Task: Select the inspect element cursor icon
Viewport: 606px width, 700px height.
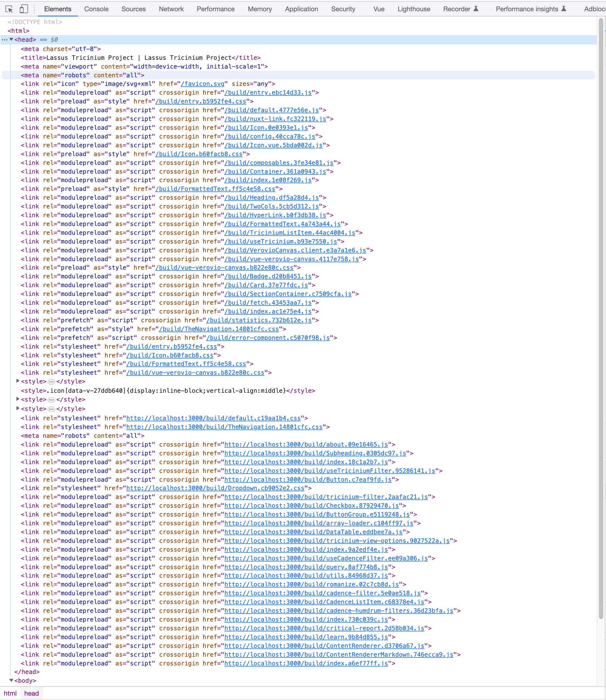Action: click(9, 9)
